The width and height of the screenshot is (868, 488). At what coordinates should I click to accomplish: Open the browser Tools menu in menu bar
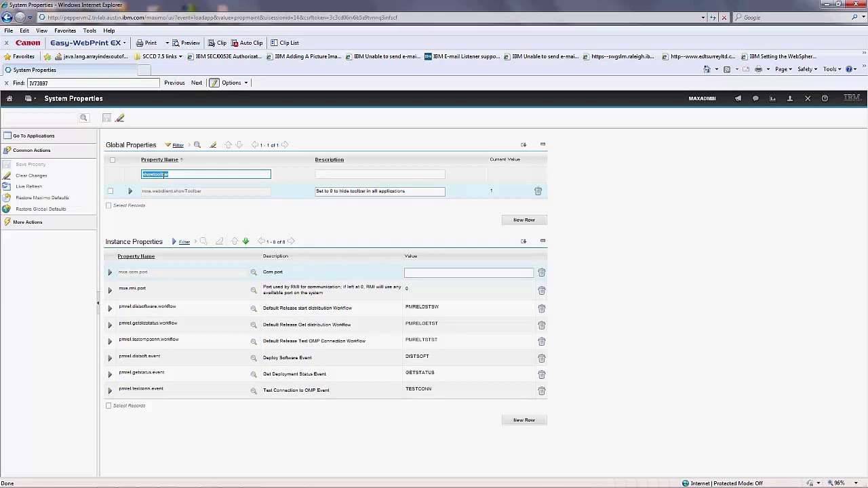[90, 30]
